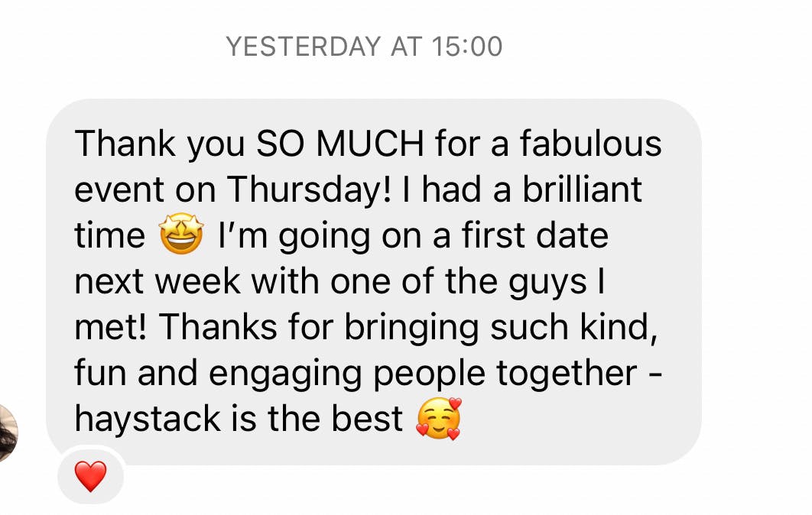Click the red heart reaction badge
The image size is (812, 515).
pyautogui.click(x=90, y=477)
